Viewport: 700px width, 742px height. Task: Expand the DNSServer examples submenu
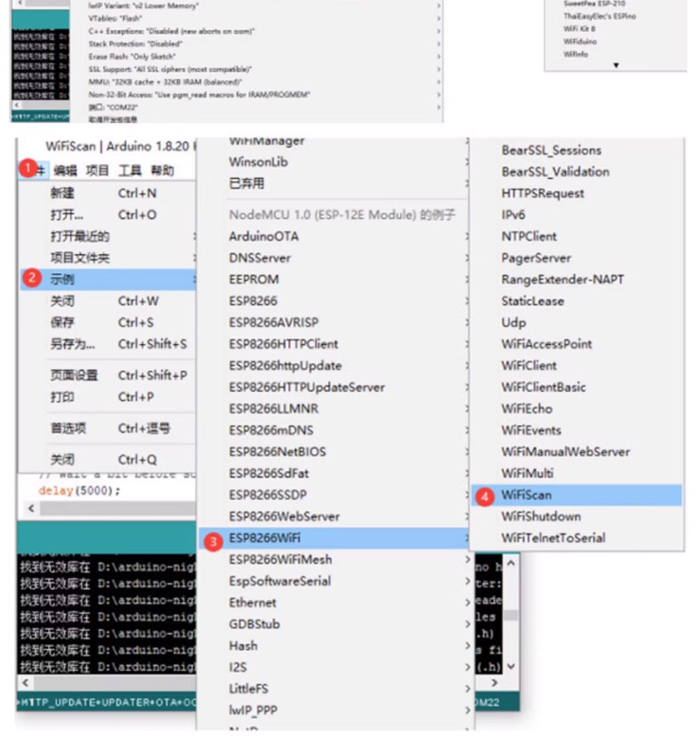334,258
